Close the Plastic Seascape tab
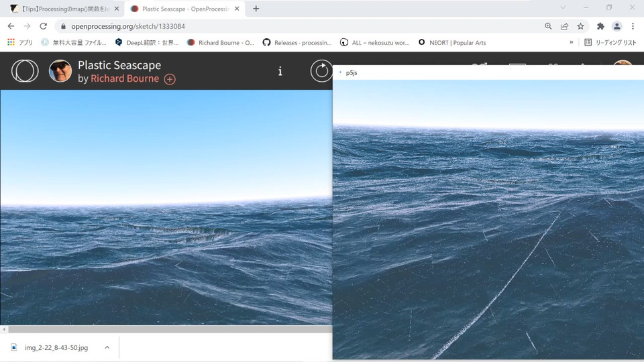The image size is (644, 362). [x=237, y=9]
